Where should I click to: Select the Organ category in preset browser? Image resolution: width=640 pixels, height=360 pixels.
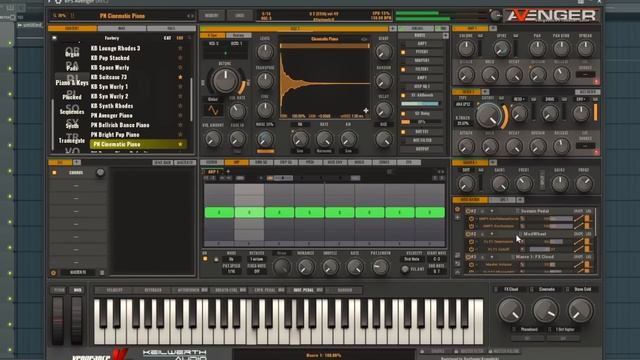click(72, 53)
